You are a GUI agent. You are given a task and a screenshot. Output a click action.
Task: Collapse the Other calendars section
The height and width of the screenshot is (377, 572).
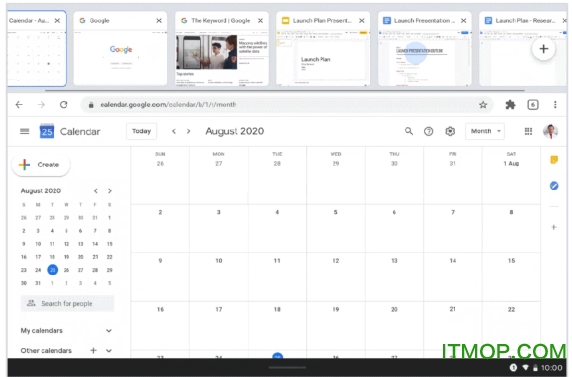pos(109,351)
